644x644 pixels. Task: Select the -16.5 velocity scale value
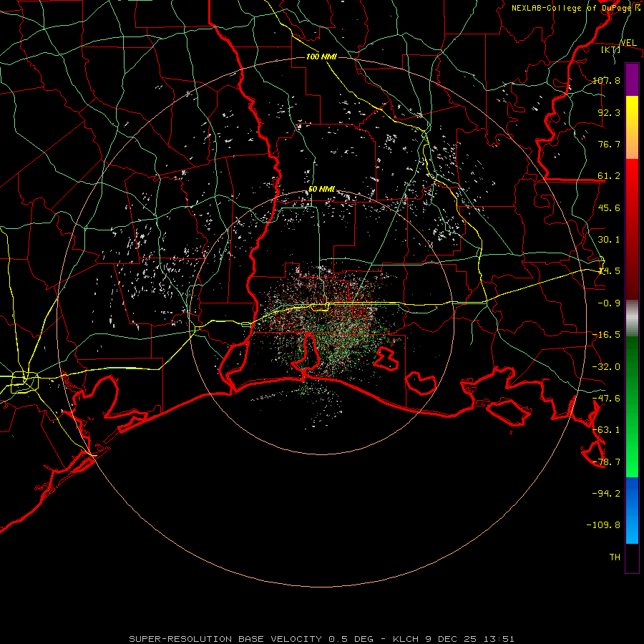(x=606, y=335)
